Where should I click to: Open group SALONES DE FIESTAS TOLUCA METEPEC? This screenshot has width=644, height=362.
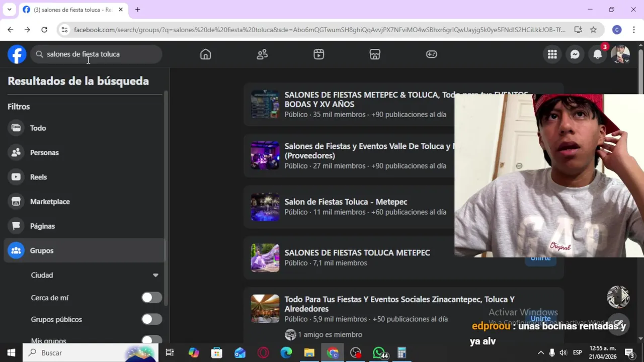click(357, 253)
